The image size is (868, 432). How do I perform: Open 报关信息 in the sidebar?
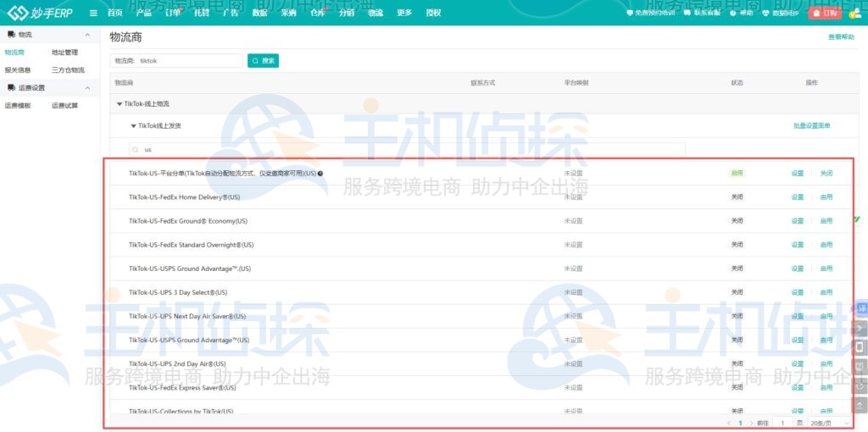coord(18,70)
